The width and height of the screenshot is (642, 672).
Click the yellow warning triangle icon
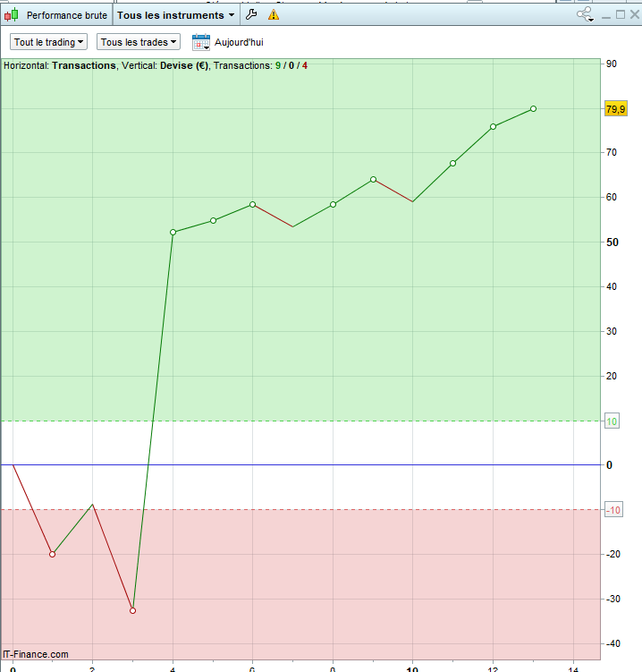pyautogui.click(x=274, y=15)
